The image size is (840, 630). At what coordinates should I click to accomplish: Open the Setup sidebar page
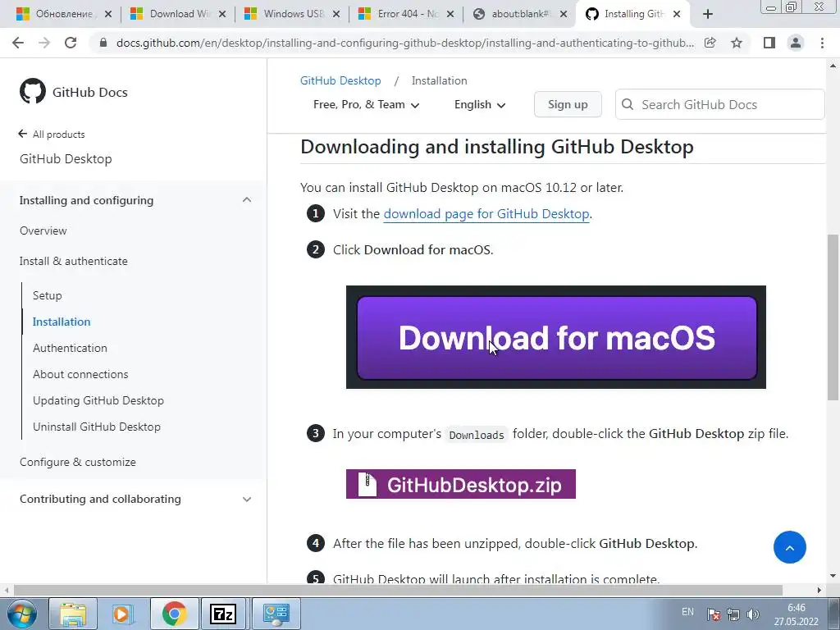(x=47, y=295)
